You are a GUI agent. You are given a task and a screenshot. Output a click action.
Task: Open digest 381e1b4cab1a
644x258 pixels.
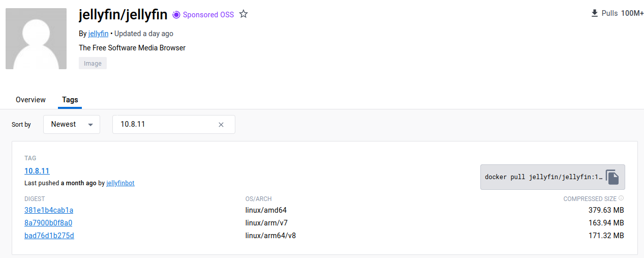[x=49, y=210]
